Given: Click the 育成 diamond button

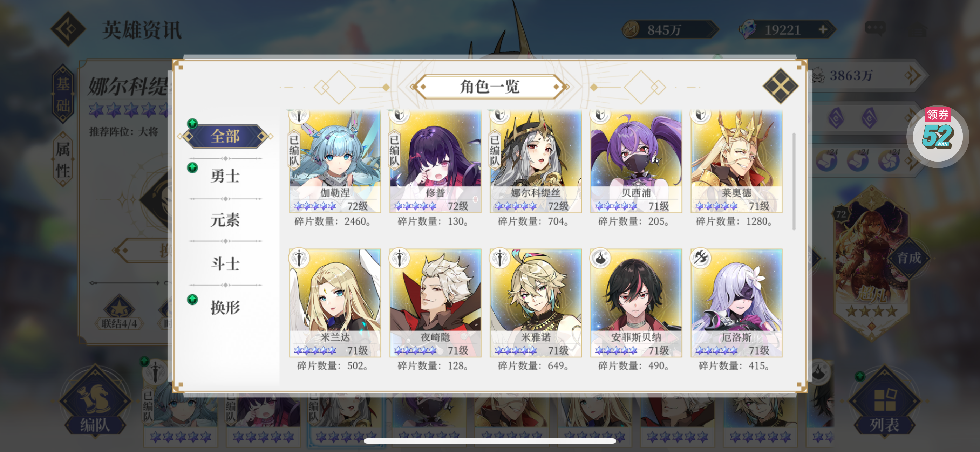Looking at the screenshot, I should 909,258.
